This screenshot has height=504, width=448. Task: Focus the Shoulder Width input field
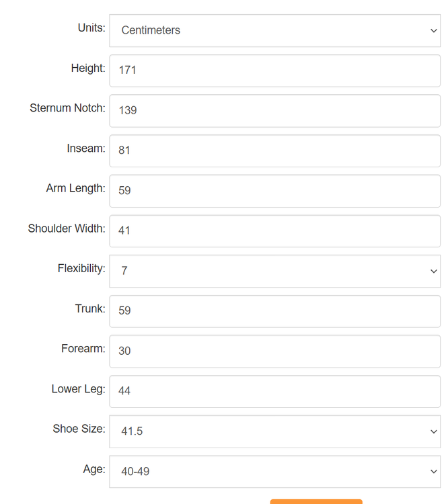[x=274, y=230]
